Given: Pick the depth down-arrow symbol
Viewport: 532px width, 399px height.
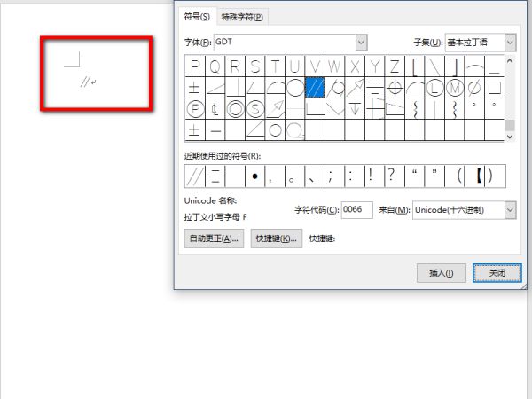Looking at the screenshot, I should point(355,108).
